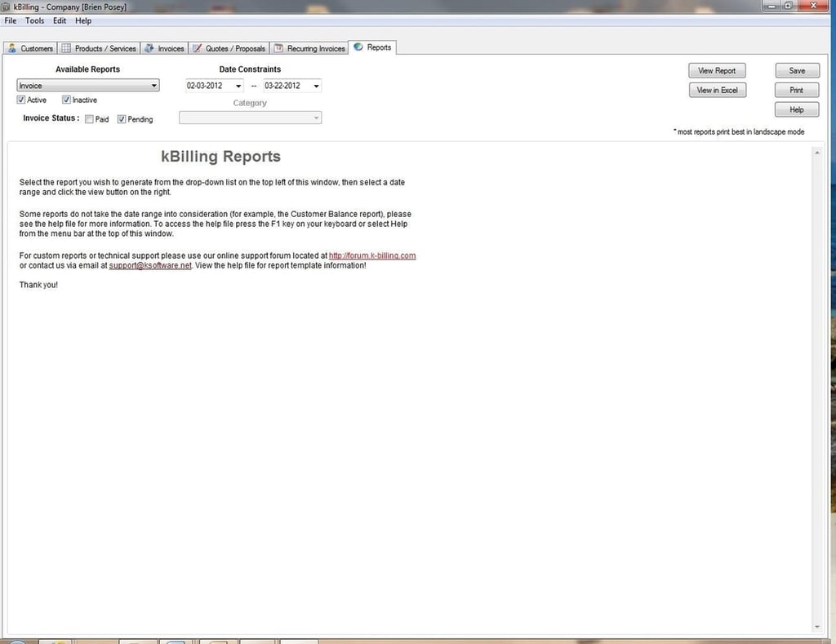This screenshot has height=644, width=836.
Task: Switch to the Recurring Invoices tab
Action: [x=309, y=48]
